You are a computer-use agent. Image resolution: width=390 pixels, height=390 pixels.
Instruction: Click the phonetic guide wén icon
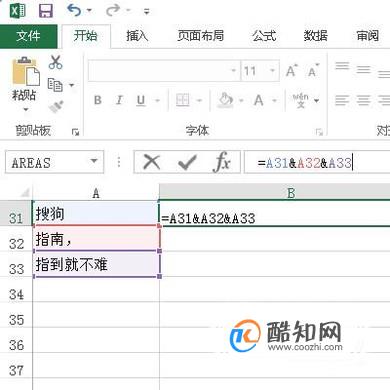[x=300, y=100]
